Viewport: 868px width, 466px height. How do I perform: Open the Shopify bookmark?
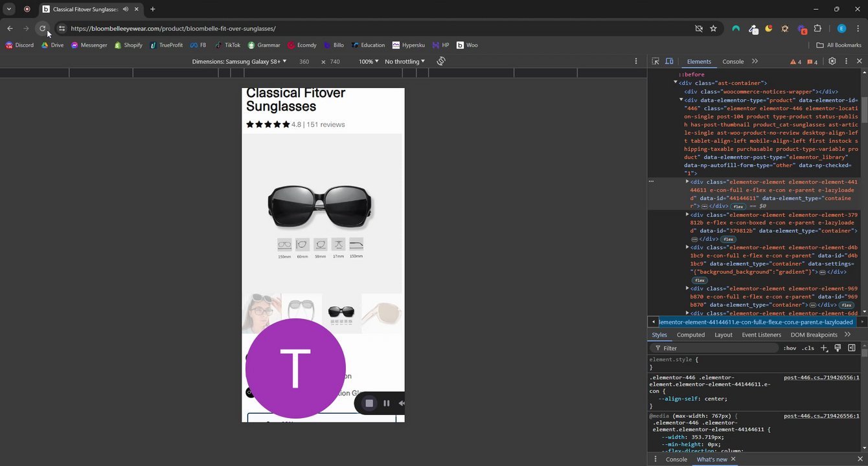(x=128, y=45)
